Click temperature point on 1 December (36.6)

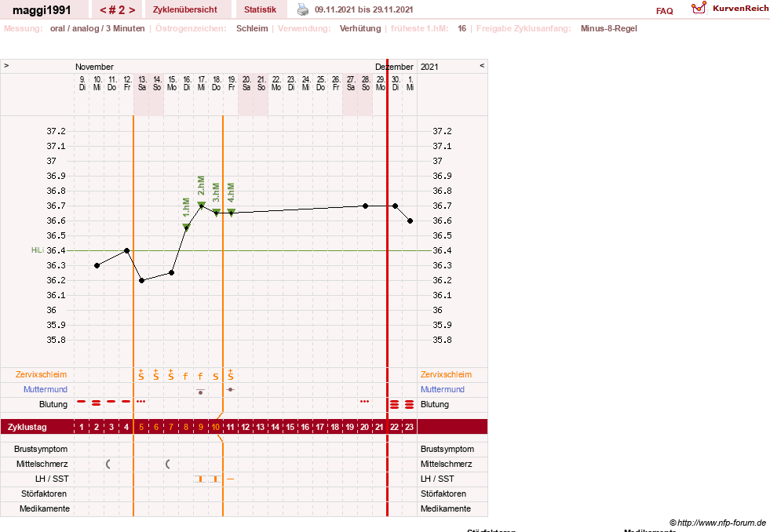[410, 220]
